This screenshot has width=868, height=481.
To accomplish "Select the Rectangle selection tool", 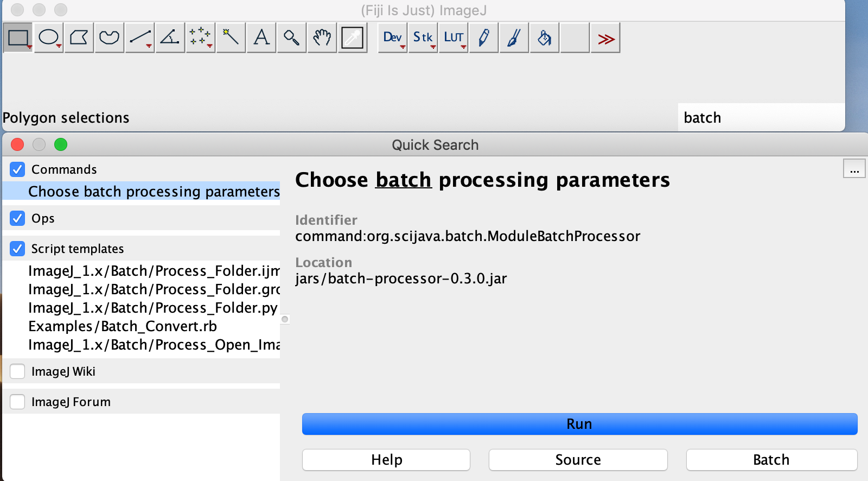I will pos(17,37).
